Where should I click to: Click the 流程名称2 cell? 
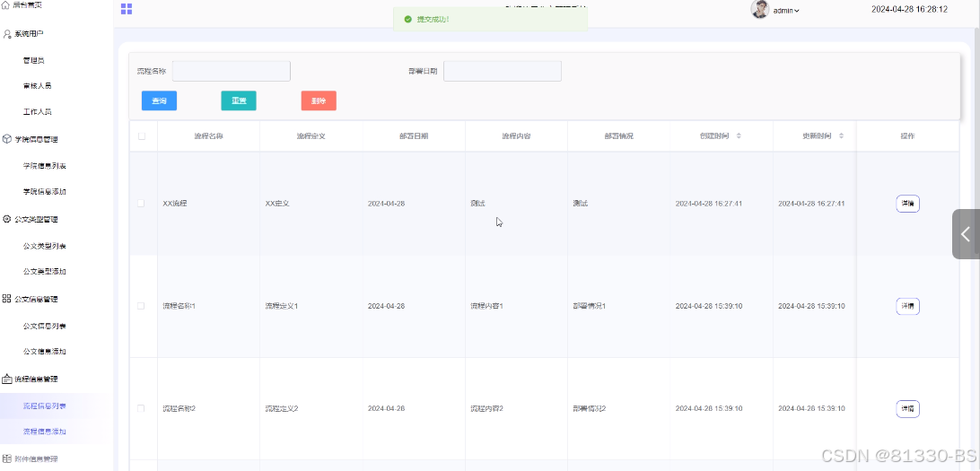click(x=209, y=408)
